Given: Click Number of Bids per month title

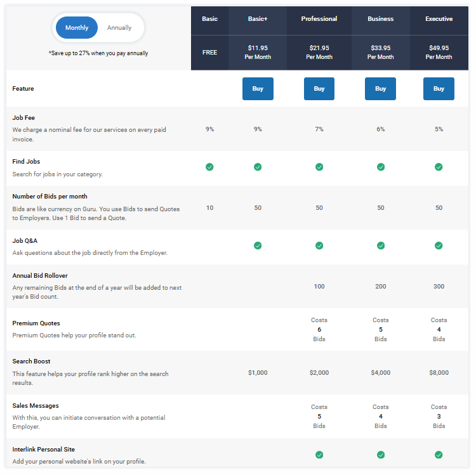Looking at the screenshot, I should (50, 196).
